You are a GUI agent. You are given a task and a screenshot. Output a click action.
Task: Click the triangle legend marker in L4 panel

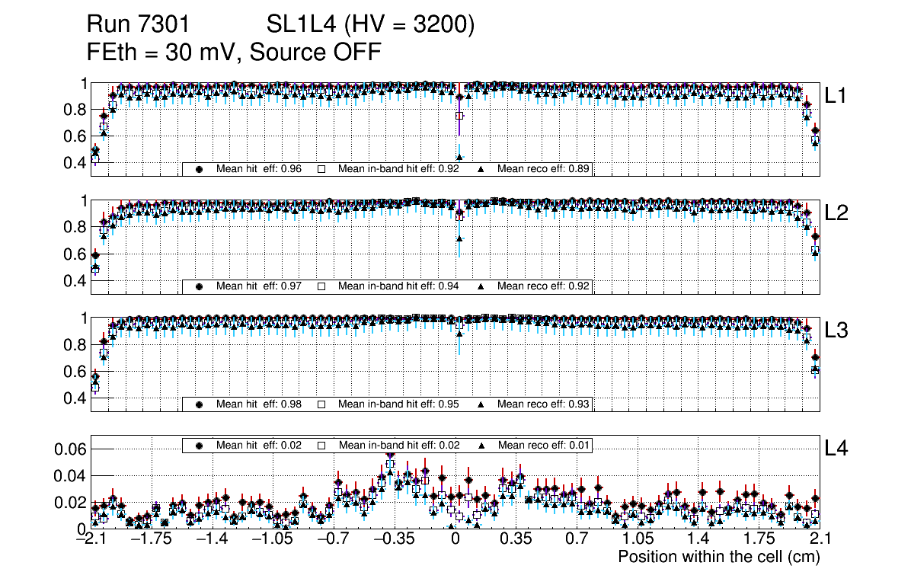click(481, 446)
